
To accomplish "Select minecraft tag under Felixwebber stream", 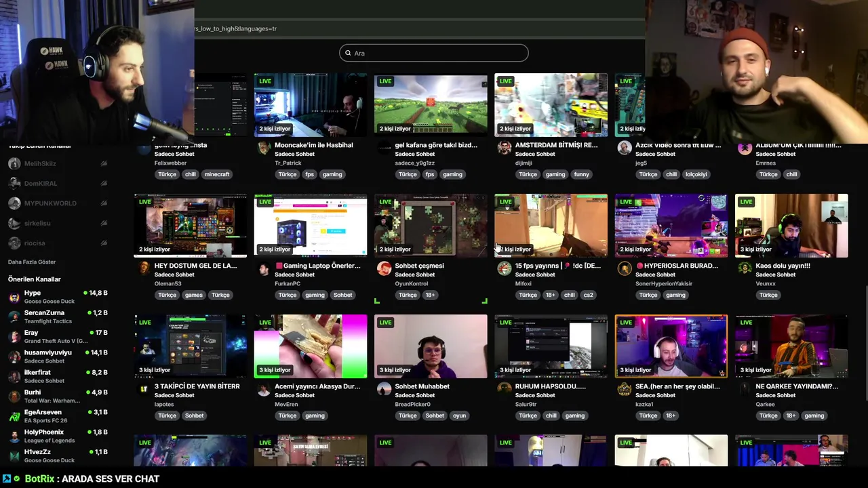I will point(217,174).
